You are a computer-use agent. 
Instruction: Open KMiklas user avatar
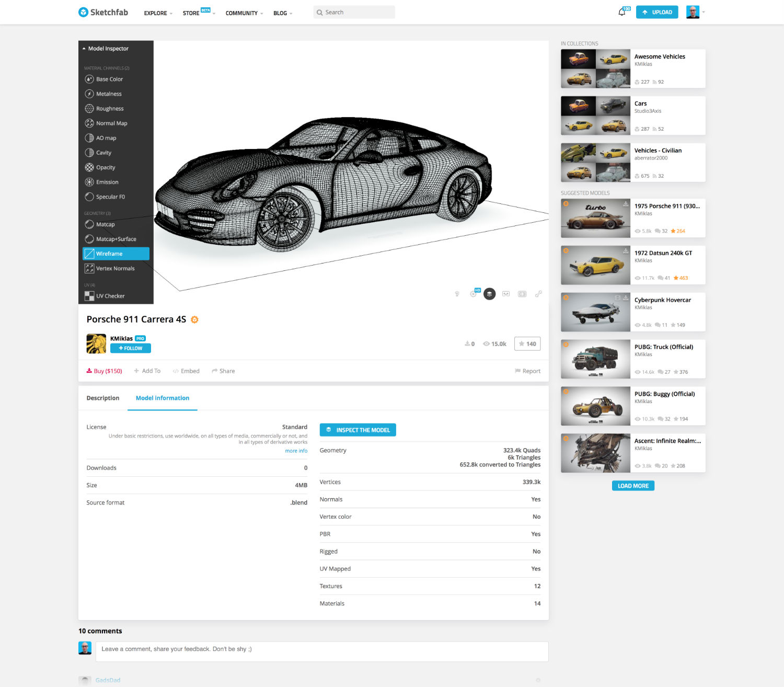[x=96, y=344]
